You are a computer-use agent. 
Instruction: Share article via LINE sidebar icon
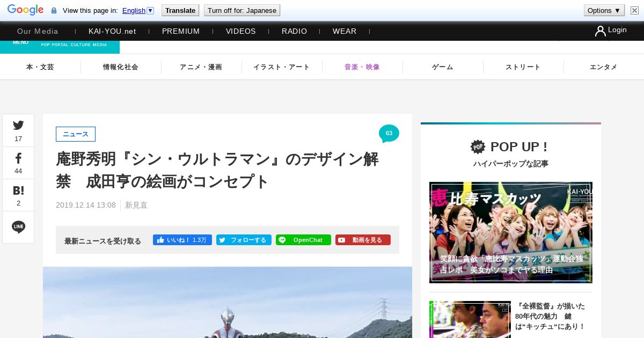click(x=18, y=227)
